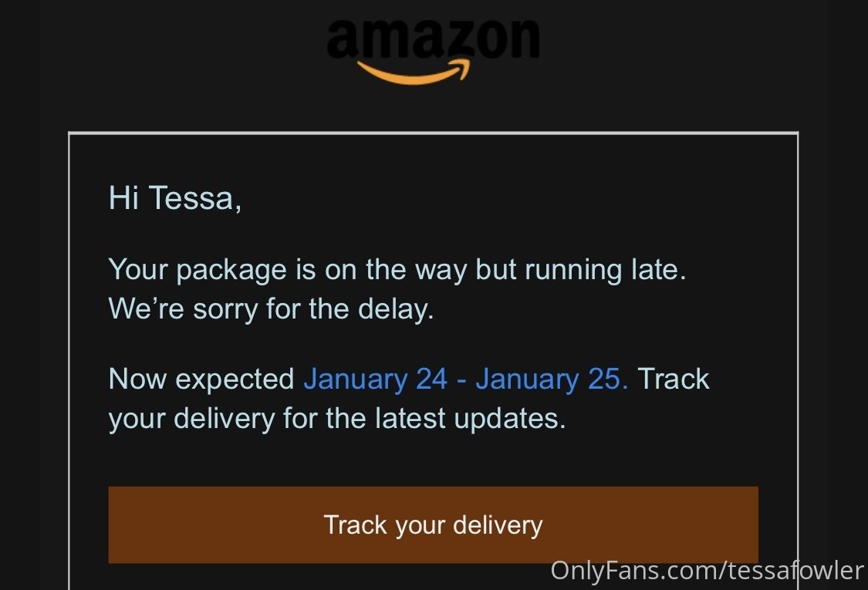This screenshot has height=590, width=868.
Task: Click the 'your delivery for the latest updates' line
Action: (x=337, y=419)
